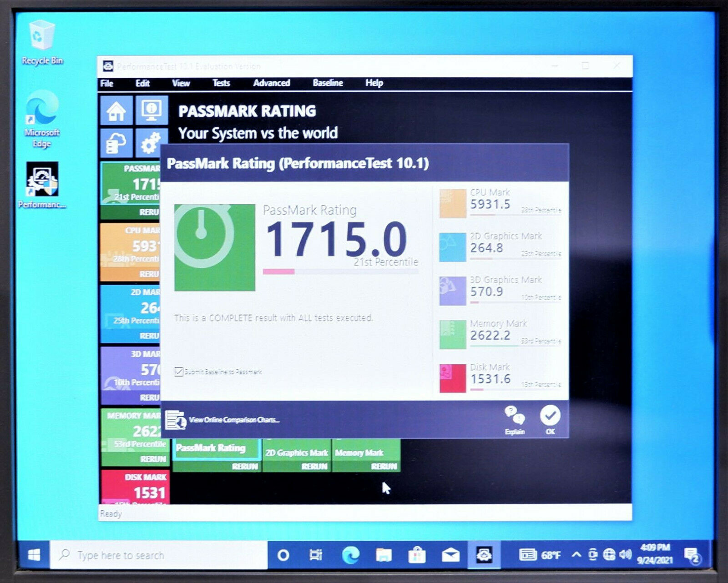Open the Help menu
Image resolution: width=728 pixels, height=583 pixels.
[374, 83]
